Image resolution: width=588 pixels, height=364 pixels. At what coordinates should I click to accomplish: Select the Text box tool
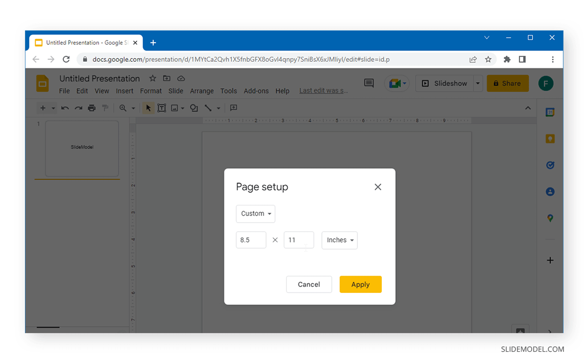(162, 108)
